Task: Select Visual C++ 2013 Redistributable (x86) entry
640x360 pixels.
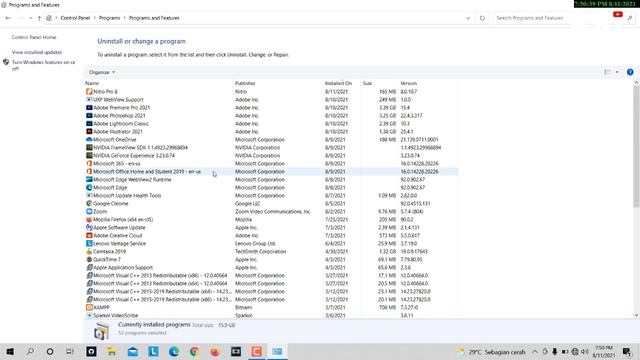Action: [x=160, y=276]
